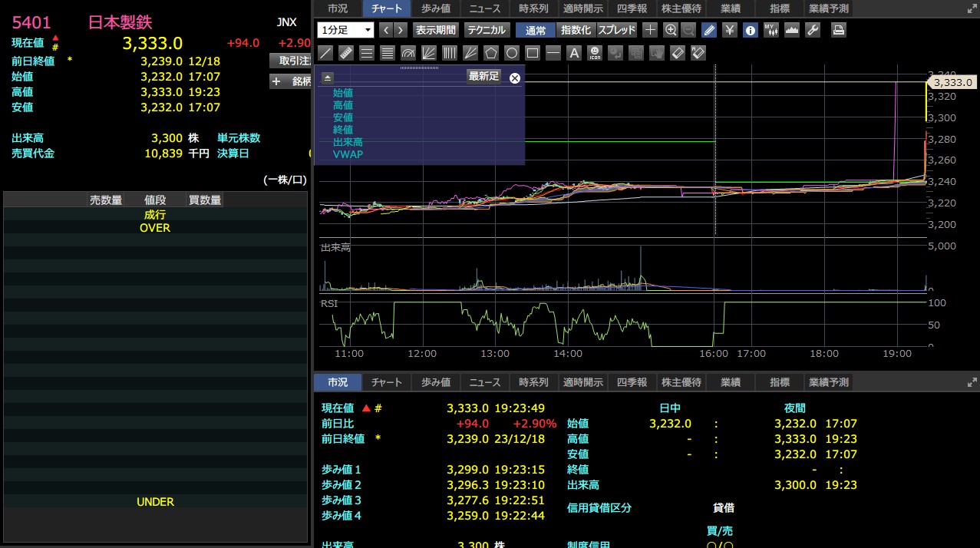980x548 pixels.
Task: Open the テクニカル indicators button
Action: [x=487, y=30]
